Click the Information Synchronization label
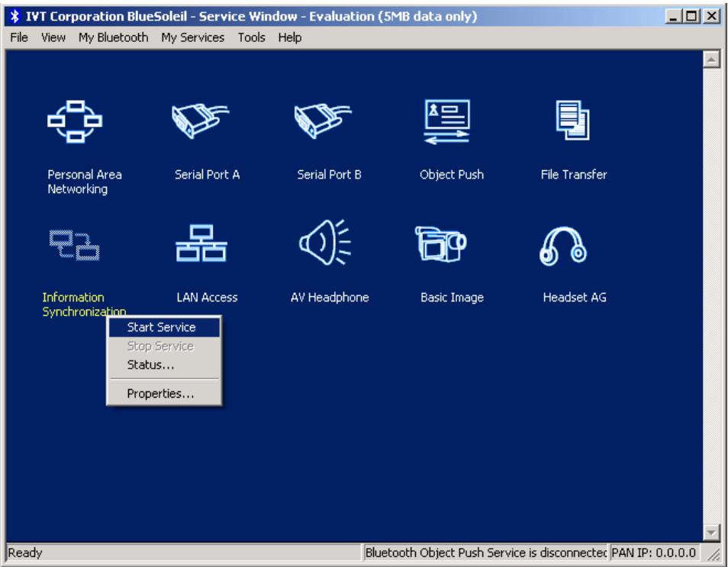Viewport: 728px width, 567px height. tap(84, 304)
